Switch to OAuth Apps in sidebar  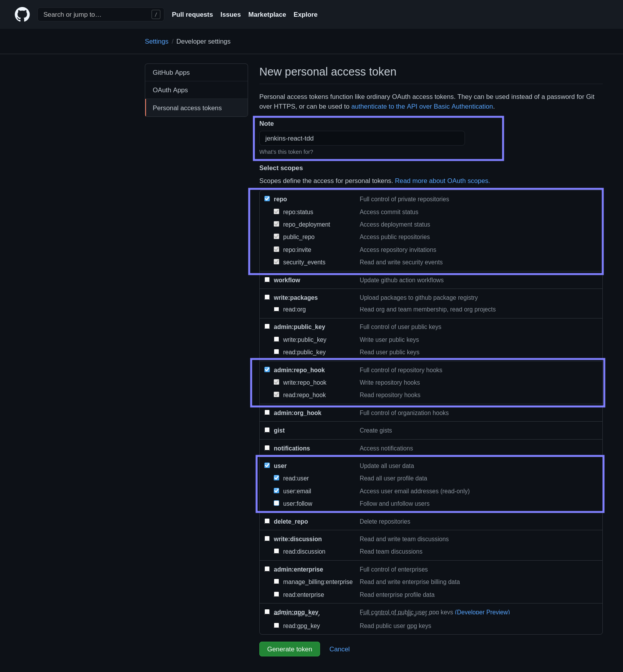(170, 90)
